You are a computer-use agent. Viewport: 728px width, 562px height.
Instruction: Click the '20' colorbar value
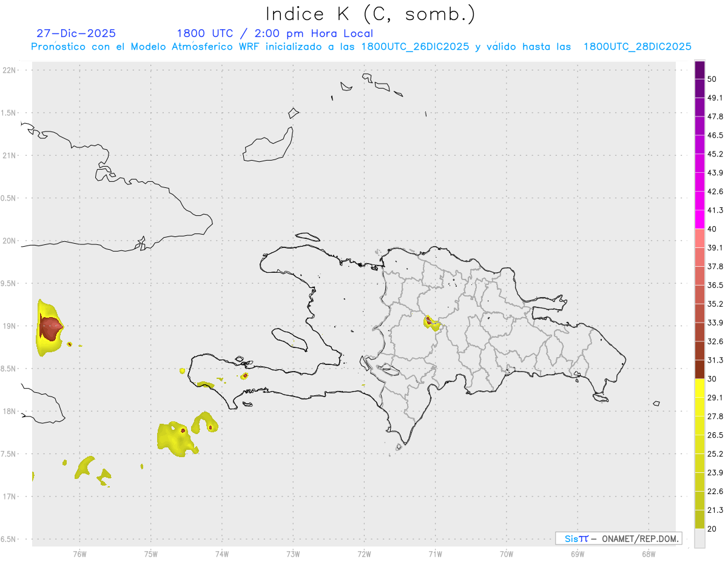pyautogui.click(x=712, y=529)
